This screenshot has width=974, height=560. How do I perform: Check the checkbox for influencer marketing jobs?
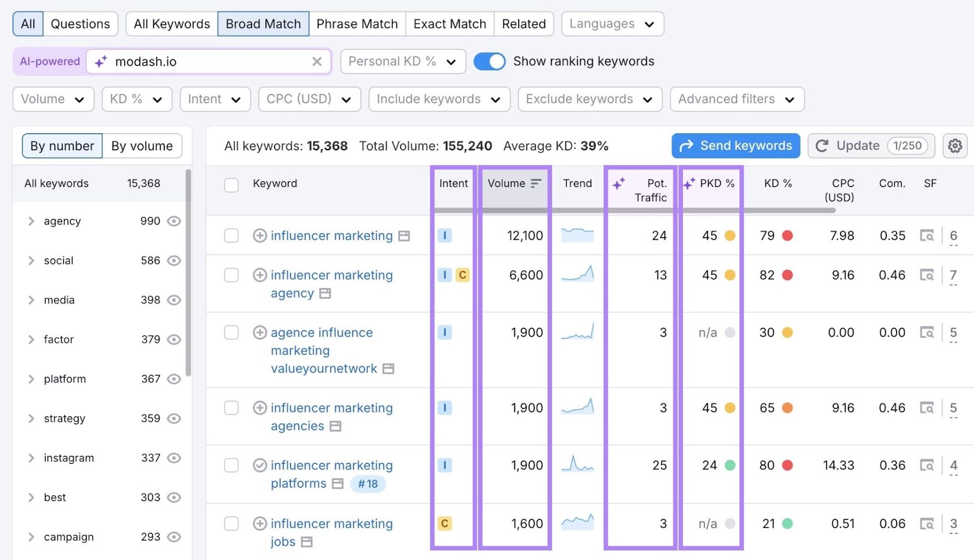tap(231, 523)
